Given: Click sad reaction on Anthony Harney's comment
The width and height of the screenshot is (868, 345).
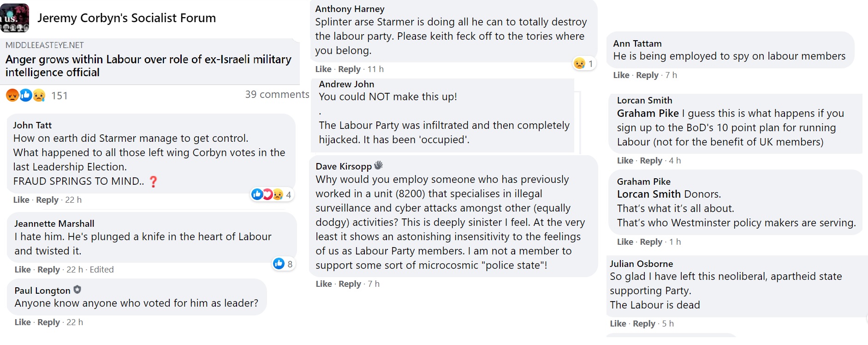Looking at the screenshot, I should tap(580, 64).
